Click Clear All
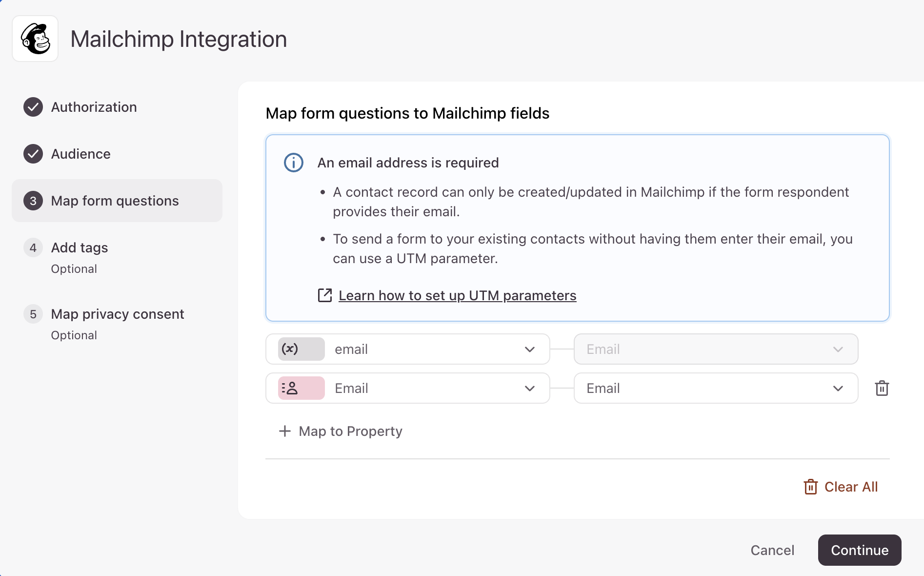This screenshot has width=924, height=576. [x=841, y=487]
